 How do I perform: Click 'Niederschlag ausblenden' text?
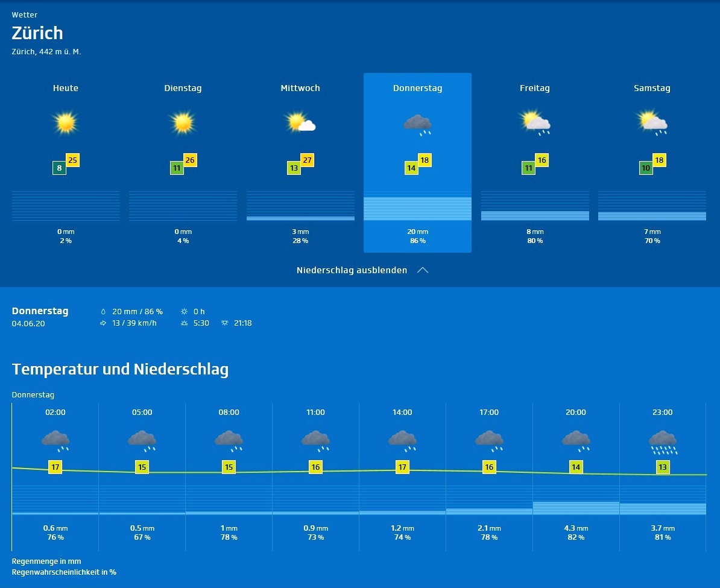click(x=352, y=270)
